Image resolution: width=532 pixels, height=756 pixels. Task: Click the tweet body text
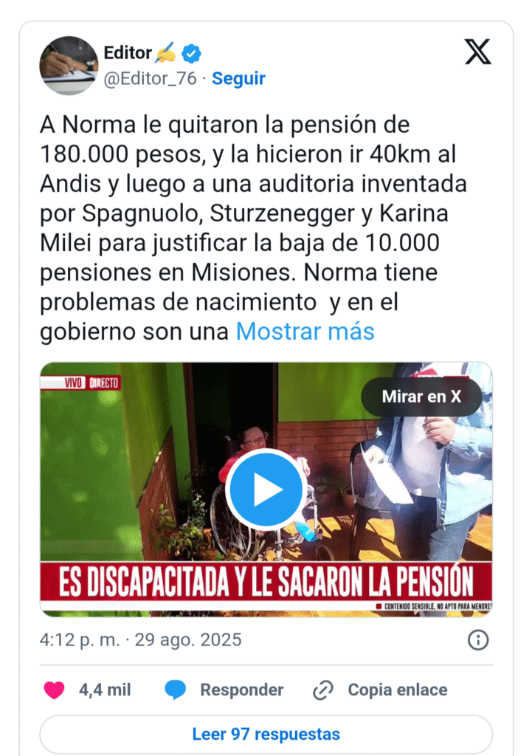coord(253,228)
